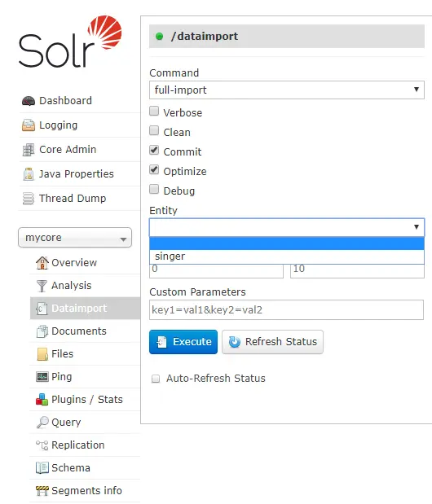Click the Replication nodes icon
This screenshot has height=504, width=432.
[42, 445]
